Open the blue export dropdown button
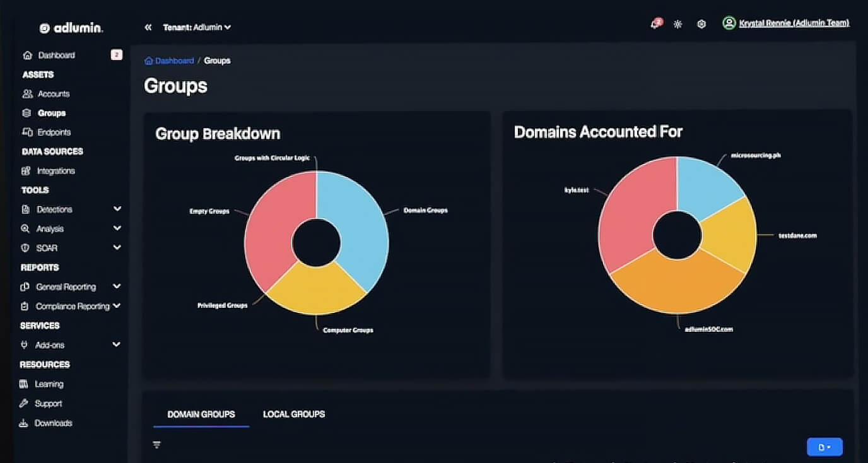This screenshot has width=868, height=463. [x=824, y=447]
